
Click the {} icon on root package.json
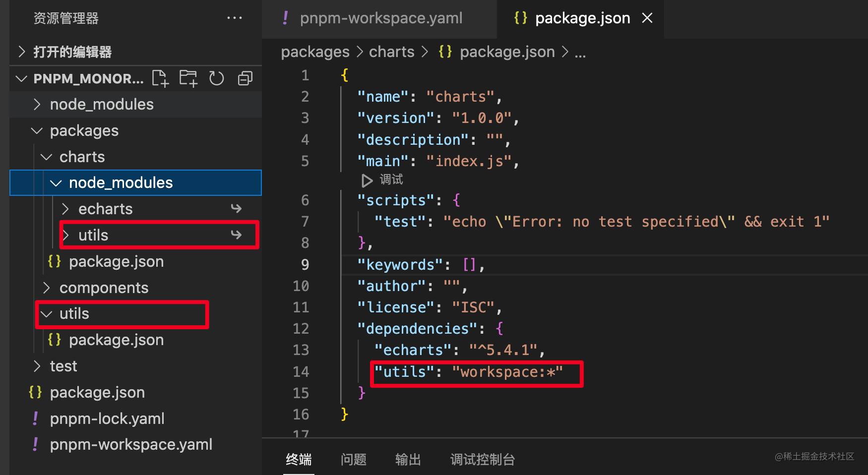(x=35, y=392)
